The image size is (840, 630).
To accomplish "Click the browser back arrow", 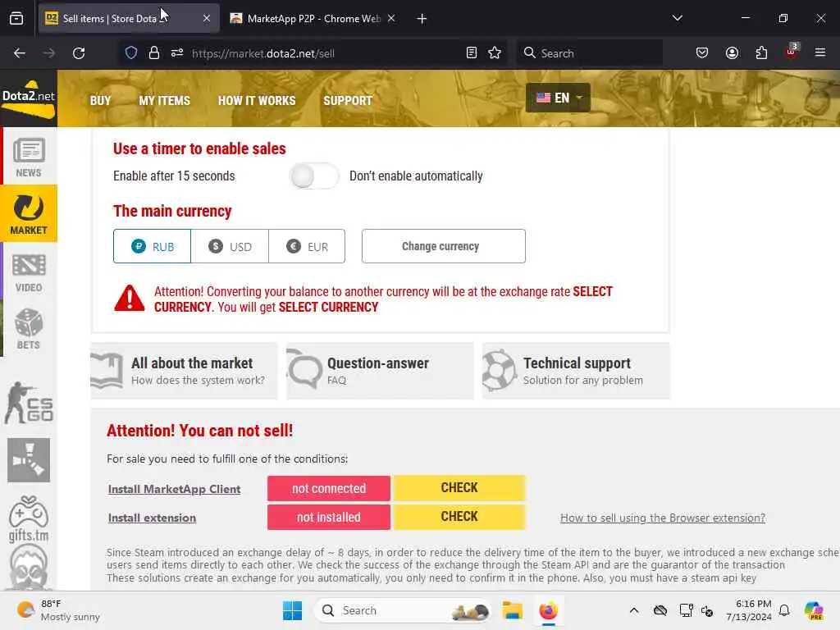I will [x=20, y=53].
